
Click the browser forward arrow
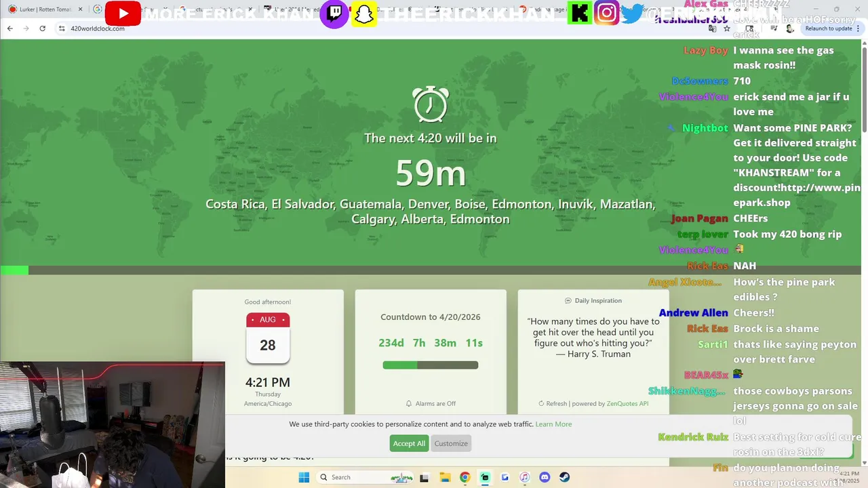click(x=26, y=28)
